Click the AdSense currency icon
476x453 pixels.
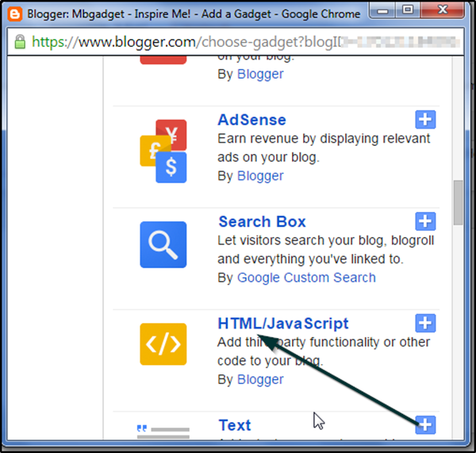pyautogui.click(x=163, y=152)
